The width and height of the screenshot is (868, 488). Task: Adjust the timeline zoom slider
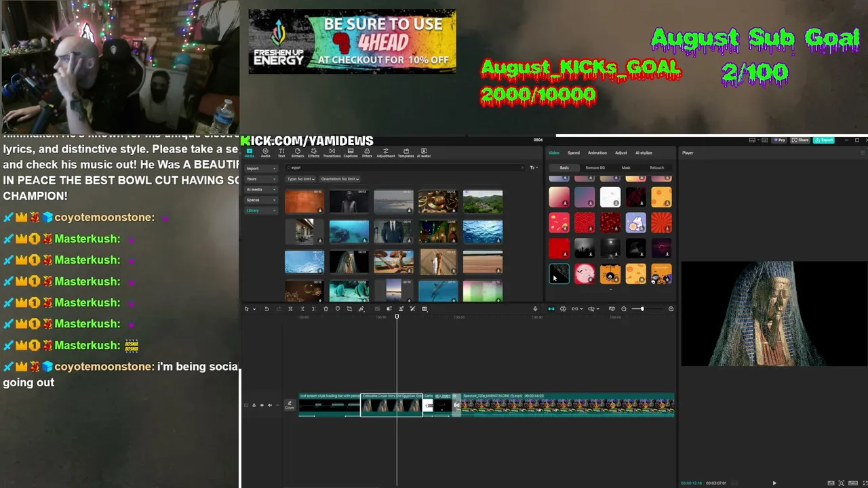tap(641, 309)
